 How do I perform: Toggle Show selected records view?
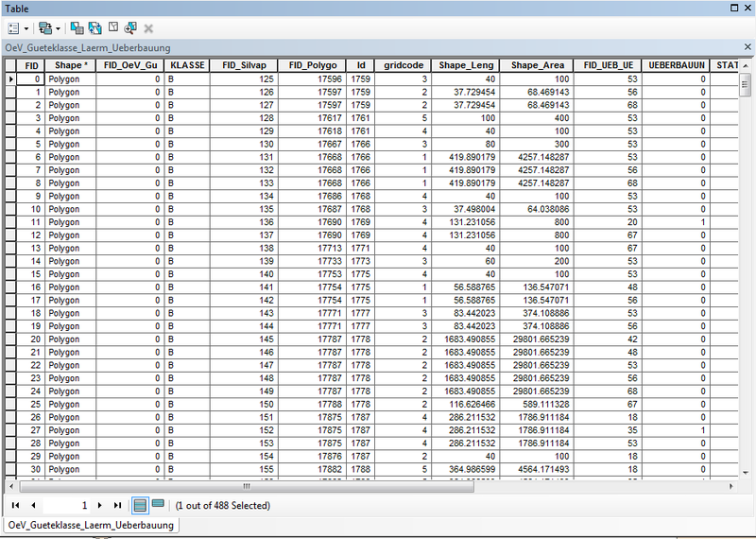point(158,506)
